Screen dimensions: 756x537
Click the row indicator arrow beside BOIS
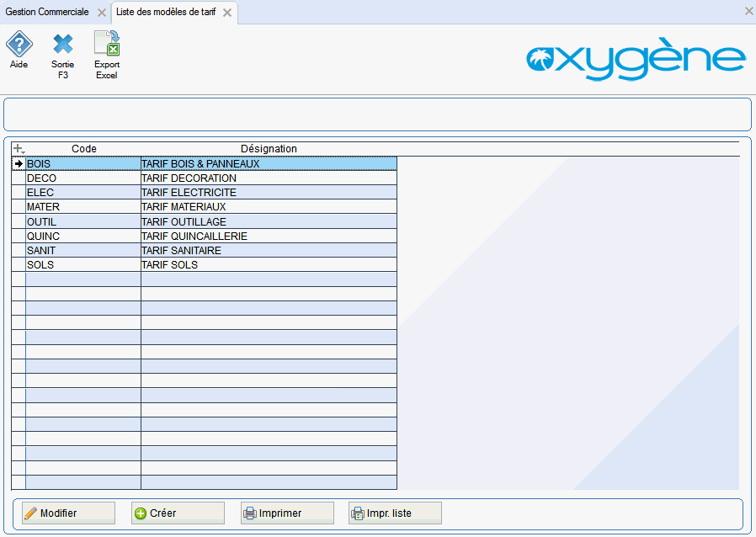(x=19, y=164)
